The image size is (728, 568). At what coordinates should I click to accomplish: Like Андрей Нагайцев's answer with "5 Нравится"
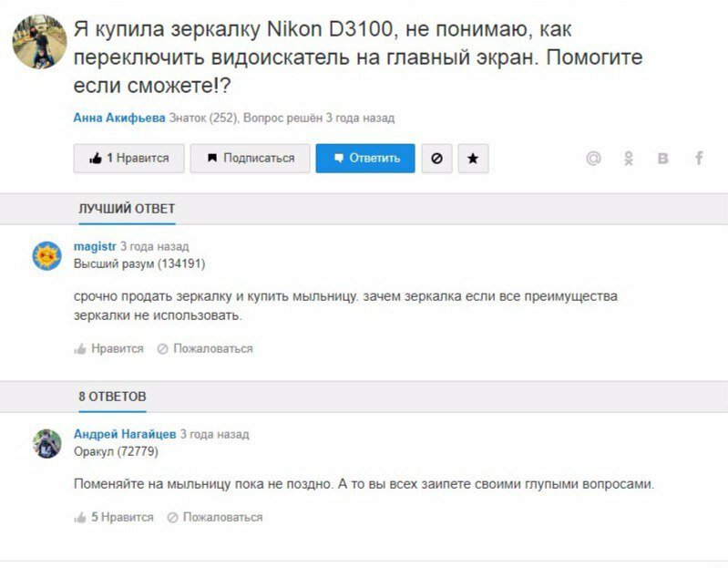[x=114, y=517]
